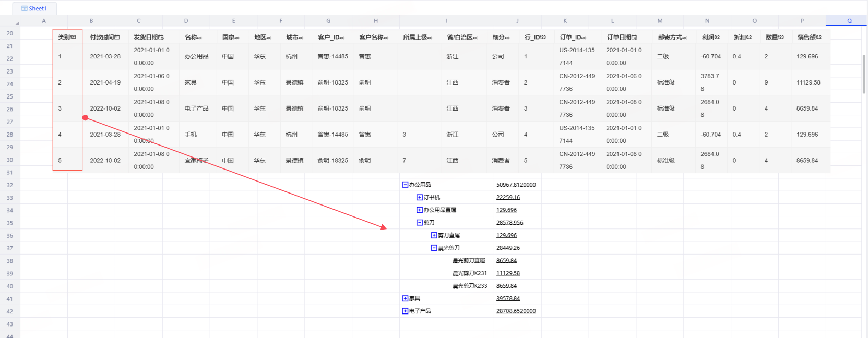The image size is (868, 338).
Task: Select column Q header
Action: pyautogui.click(x=849, y=21)
